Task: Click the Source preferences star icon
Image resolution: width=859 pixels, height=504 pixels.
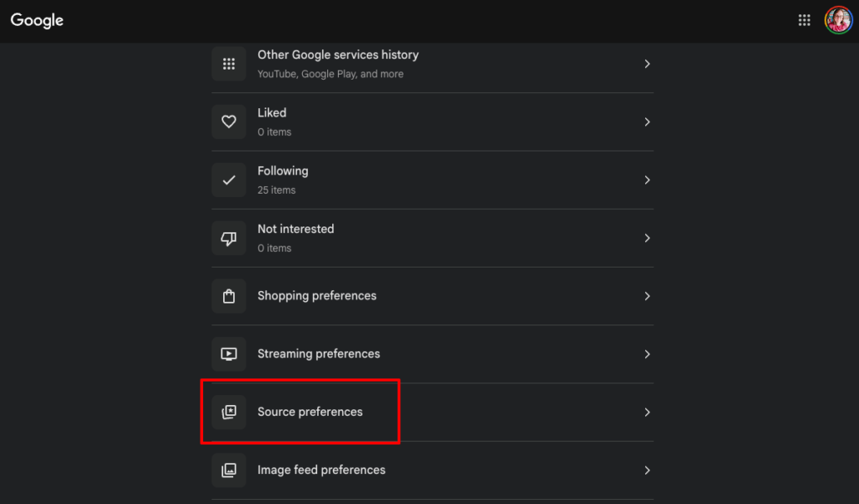Action: point(229,412)
